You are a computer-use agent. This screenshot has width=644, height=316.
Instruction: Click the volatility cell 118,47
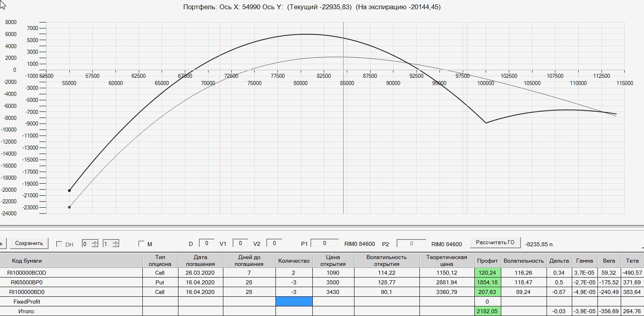click(523, 282)
